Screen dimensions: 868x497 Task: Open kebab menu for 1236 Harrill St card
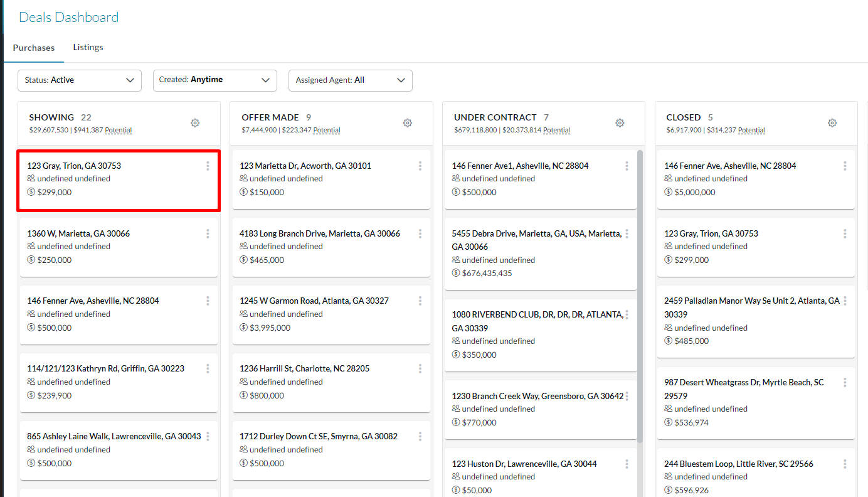tap(420, 368)
